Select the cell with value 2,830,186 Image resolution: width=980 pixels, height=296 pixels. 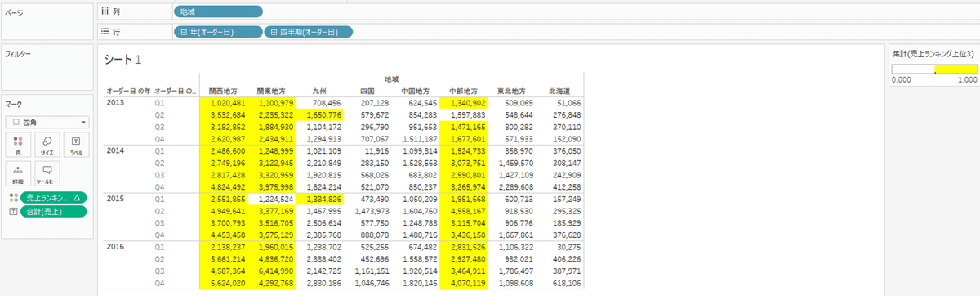point(318,283)
